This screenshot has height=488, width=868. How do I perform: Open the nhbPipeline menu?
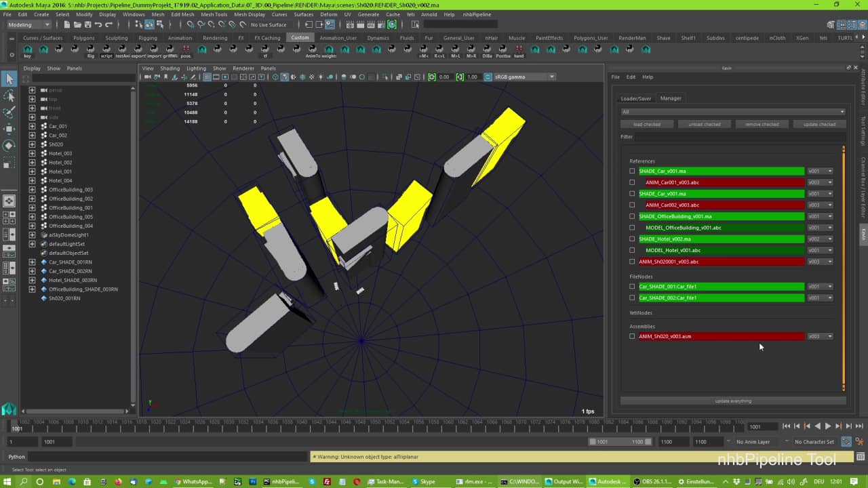point(477,14)
